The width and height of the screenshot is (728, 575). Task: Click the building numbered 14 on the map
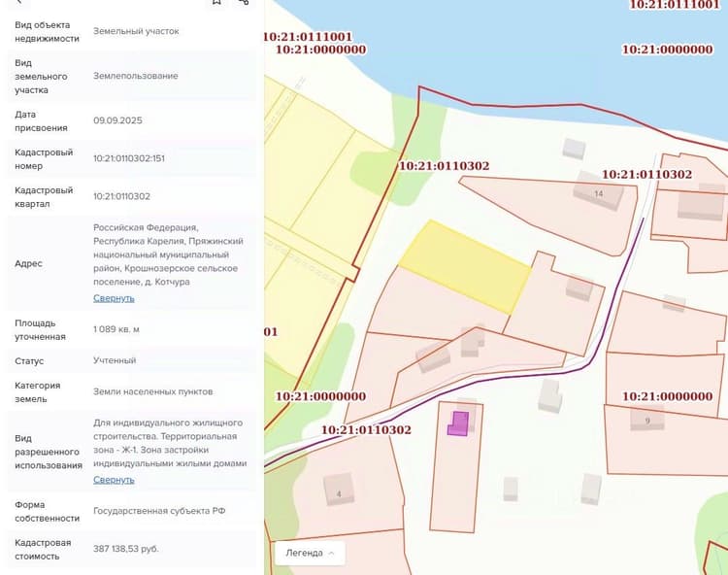coord(598,191)
